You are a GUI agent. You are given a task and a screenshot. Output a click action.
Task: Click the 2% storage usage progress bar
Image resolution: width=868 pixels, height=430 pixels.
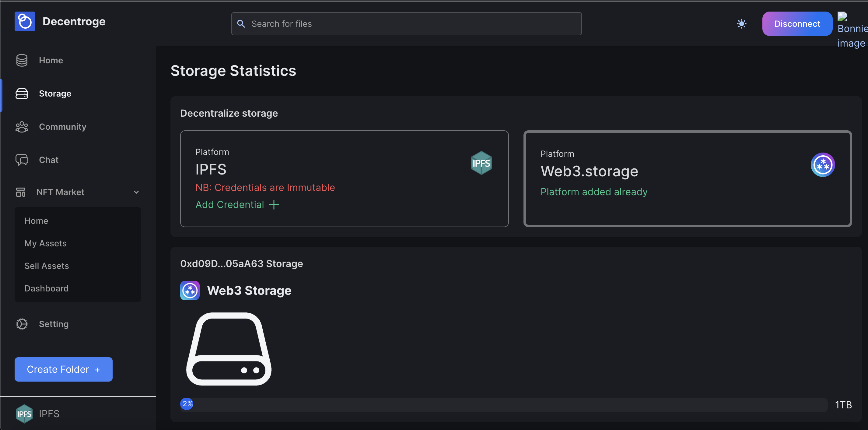(x=503, y=404)
